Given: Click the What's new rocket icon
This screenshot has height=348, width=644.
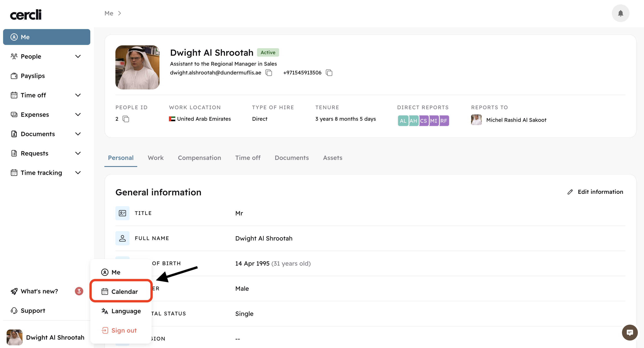Looking at the screenshot, I should [14, 291].
